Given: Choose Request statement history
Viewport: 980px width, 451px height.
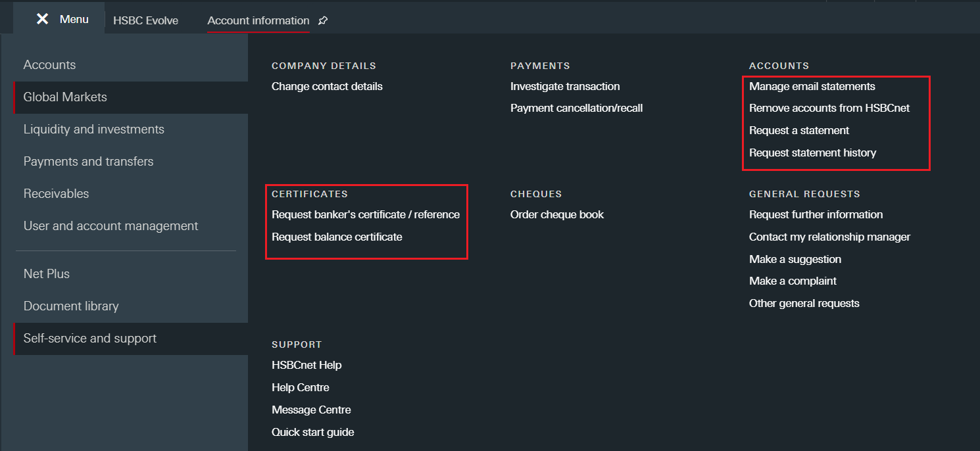Looking at the screenshot, I should (812, 153).
